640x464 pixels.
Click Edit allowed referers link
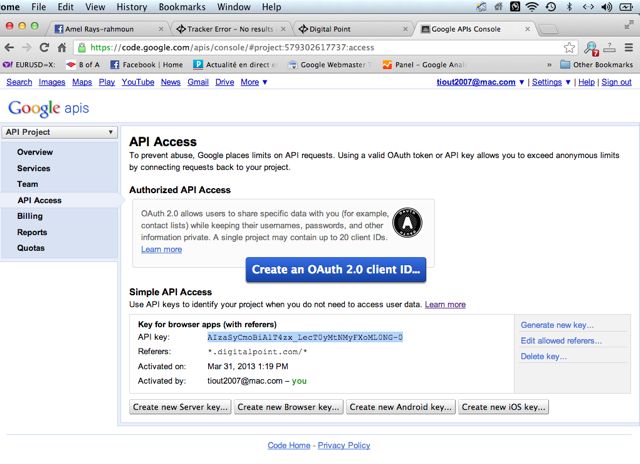pyautogui.click(x=561, y=341)
